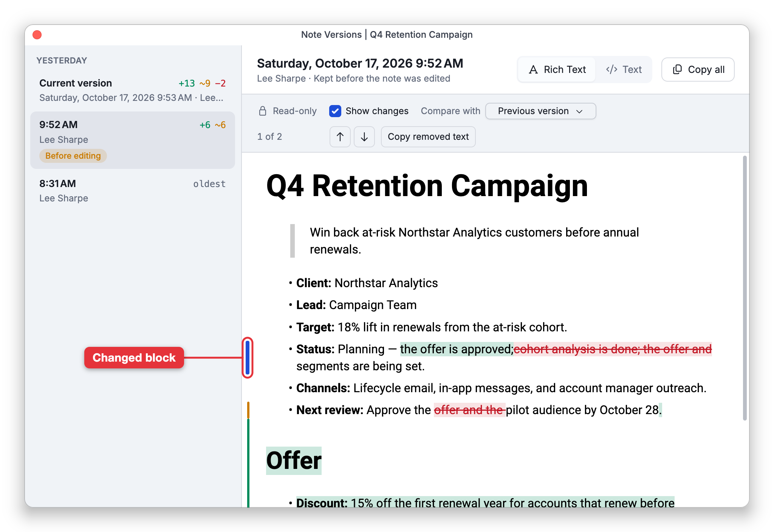Click the 'Lead: Campaign Team' bullet
Viewport: 774px width, 532px height.
pyautogui.click(x=356, y=305)
